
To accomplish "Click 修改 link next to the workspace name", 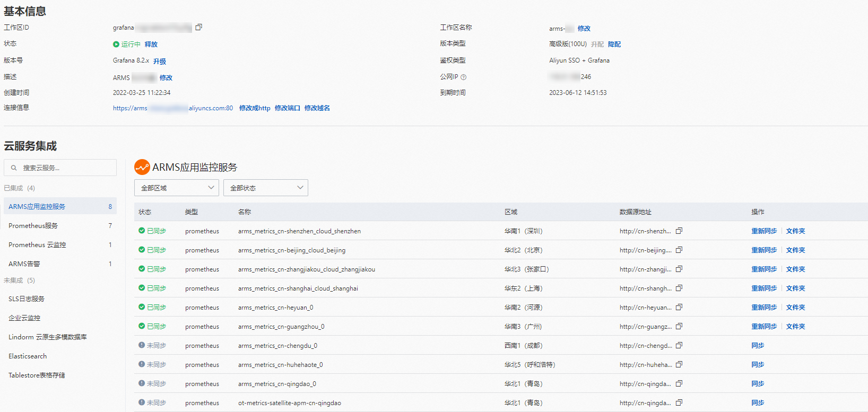I will coord(584,28).
